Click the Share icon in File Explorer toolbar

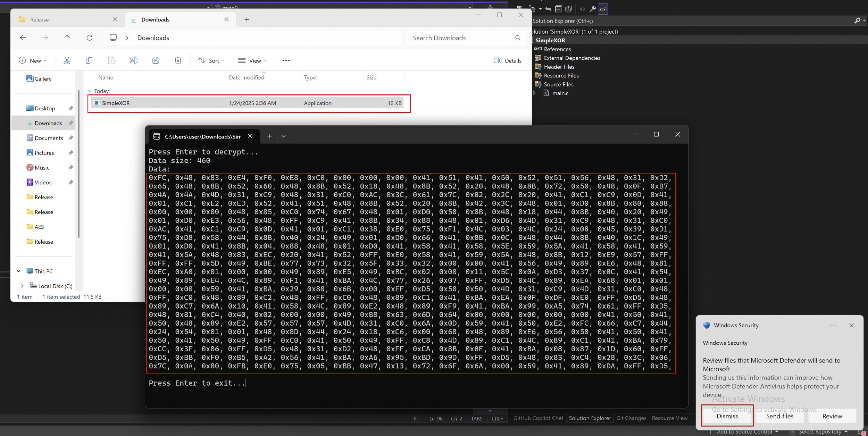(x=156, y=60)
